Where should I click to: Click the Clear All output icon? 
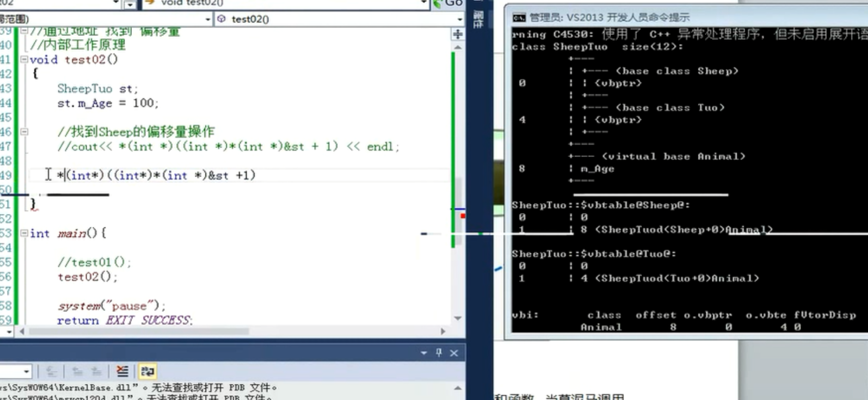click(122, 371)
